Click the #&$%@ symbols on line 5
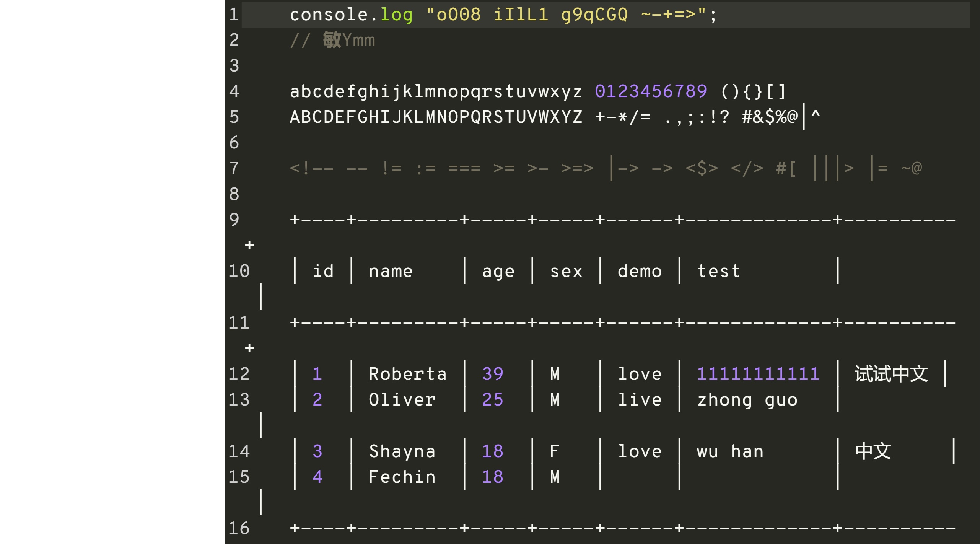Viewport: 980px width, 544px height. tap(770, 117)
